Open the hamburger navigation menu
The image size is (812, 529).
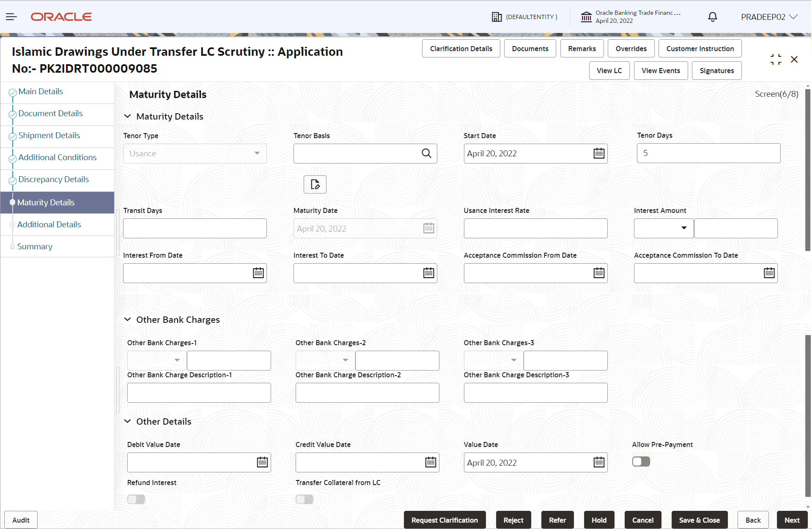tap(11, 17)
